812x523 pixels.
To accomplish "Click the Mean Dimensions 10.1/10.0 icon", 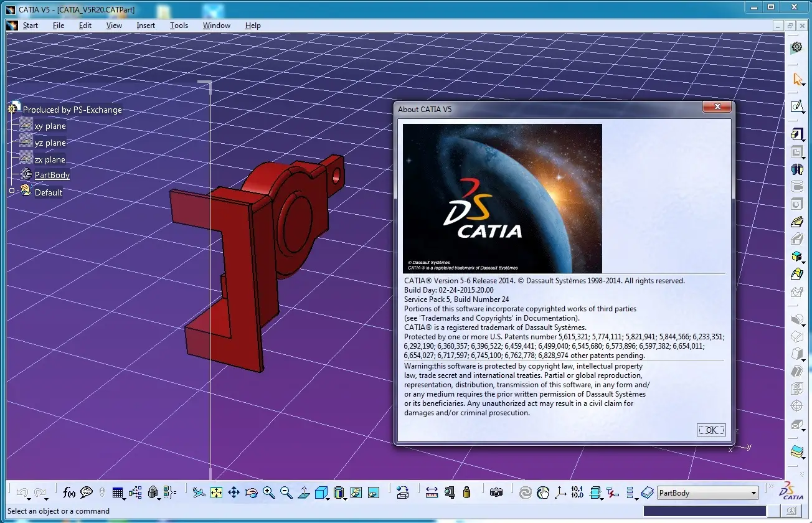I will pos(577,492).
